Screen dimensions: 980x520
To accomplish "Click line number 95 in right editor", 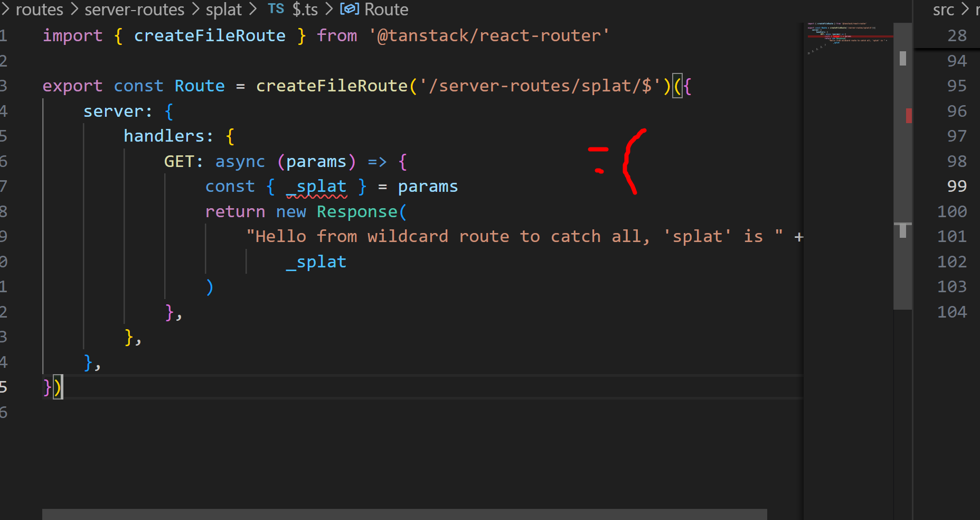I will (x=957, y=86).
